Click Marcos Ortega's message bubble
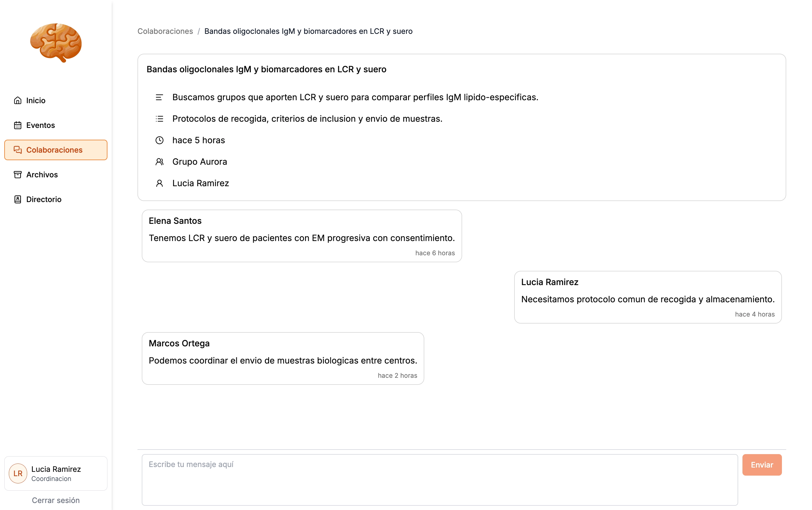The image size is (812, 510). (283, 358)
